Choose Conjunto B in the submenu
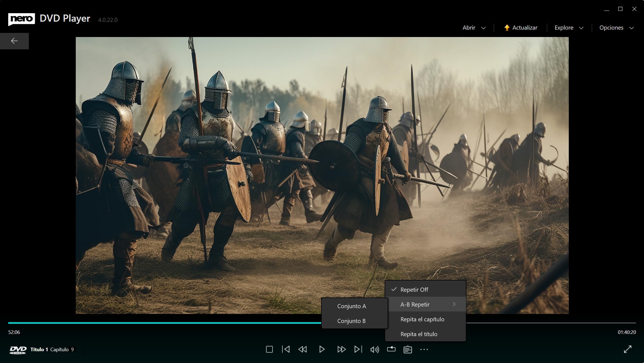The height and width of the screenshot is (363, 644). point(354,321)
